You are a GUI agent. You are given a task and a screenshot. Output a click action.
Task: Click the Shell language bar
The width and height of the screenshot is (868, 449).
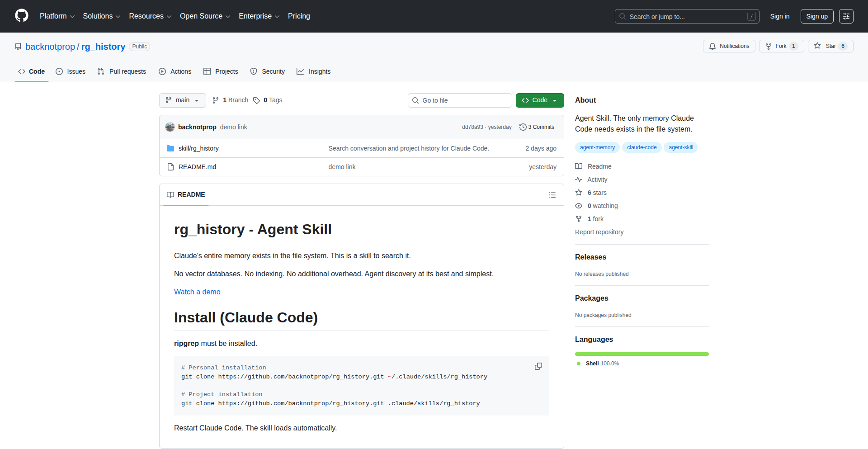[642, 354]
